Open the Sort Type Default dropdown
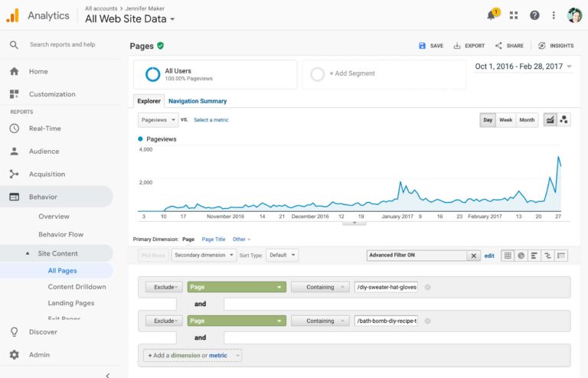The height and width of the screenshot is (378, 588). [282, 255]
